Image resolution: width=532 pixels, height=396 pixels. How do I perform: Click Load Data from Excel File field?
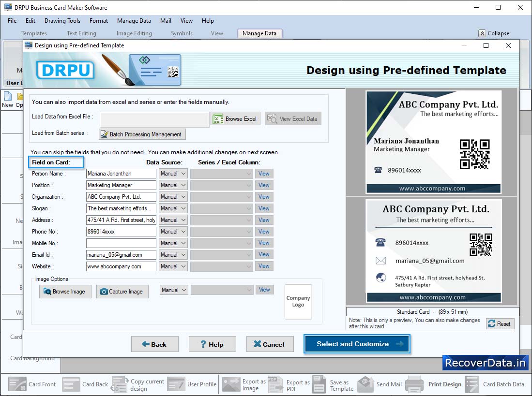point(154,119)
